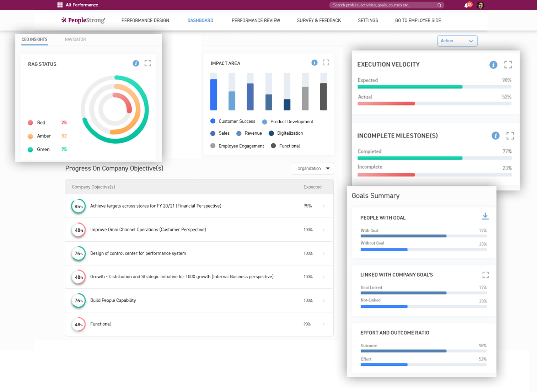Image resolution: width=537 pixels, height=392 pixels.
Task: Click the 48% ring for Functional objective
Action: coord(79,324)
